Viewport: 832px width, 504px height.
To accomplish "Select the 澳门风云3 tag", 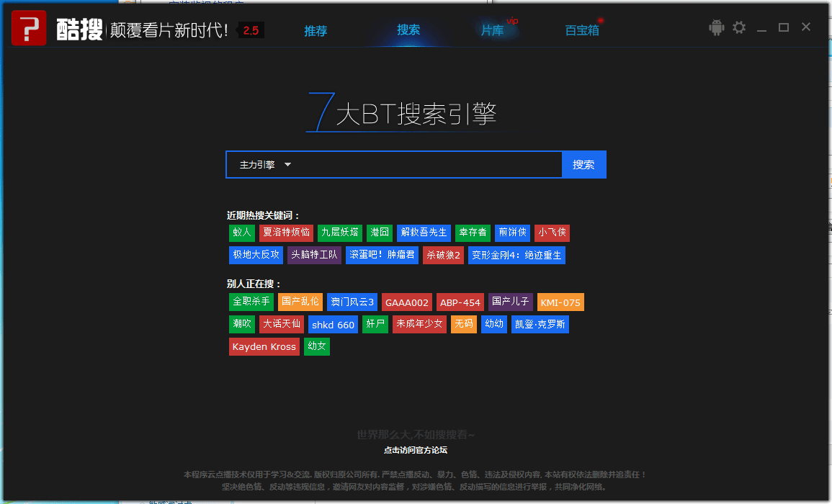I will point(352,302).
